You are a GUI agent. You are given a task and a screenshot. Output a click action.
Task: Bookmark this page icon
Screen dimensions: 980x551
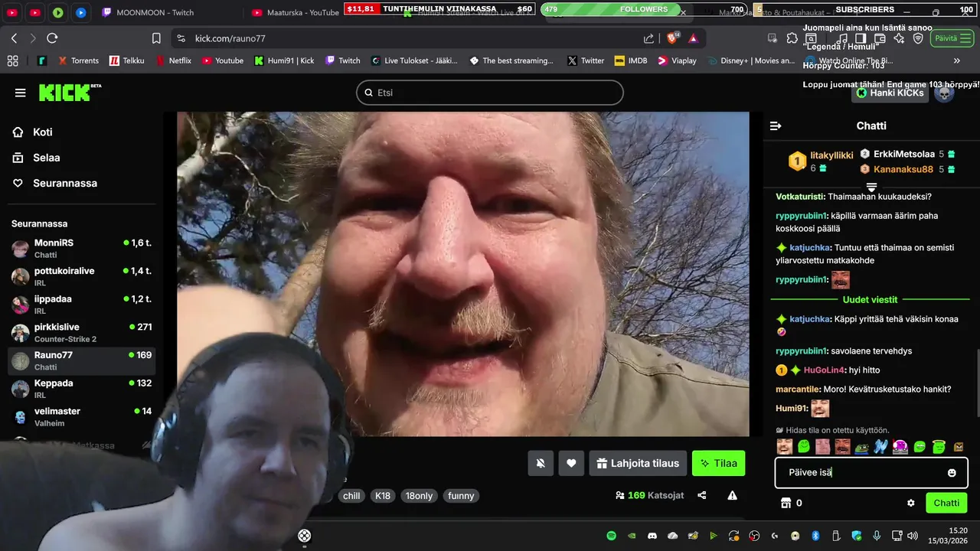[156, 38]
